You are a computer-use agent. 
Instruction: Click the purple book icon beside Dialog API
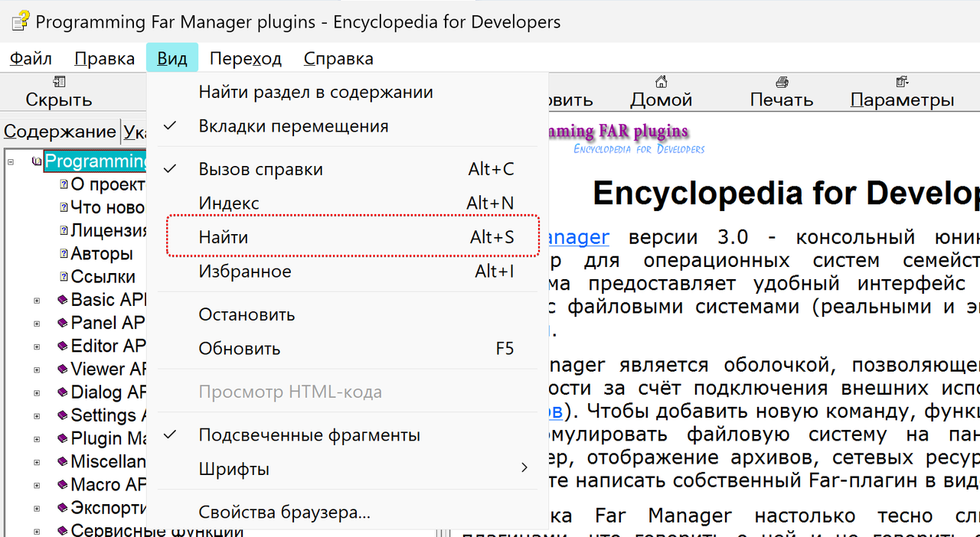(63, 392)
